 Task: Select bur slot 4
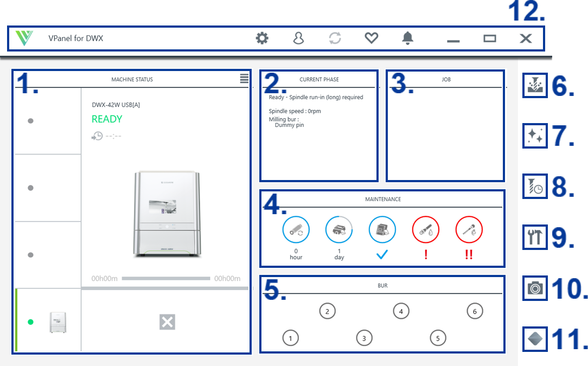(x=401, y=311)
